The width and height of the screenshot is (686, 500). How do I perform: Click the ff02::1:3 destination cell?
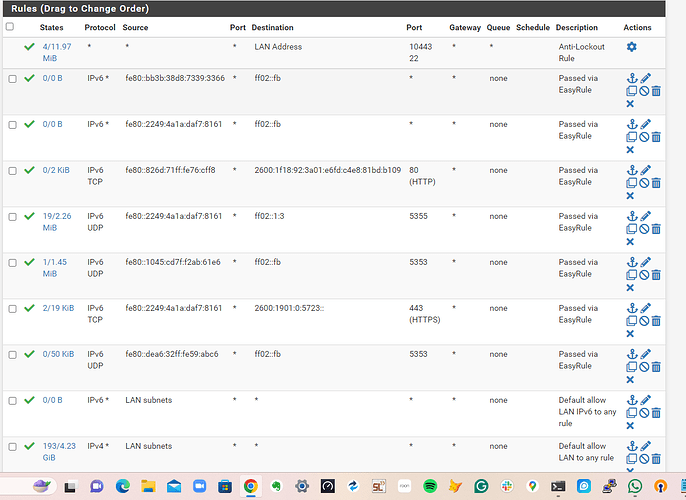pos(269,216)
